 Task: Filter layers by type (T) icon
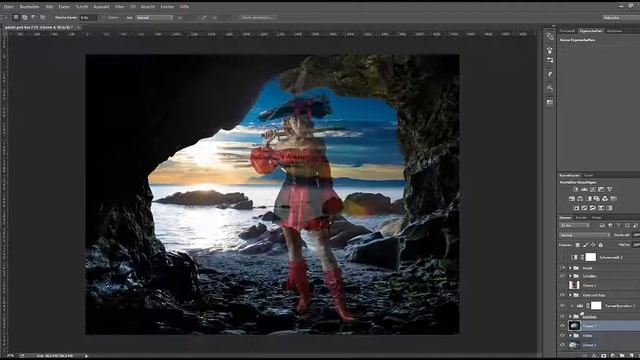(x=618, y=225)
